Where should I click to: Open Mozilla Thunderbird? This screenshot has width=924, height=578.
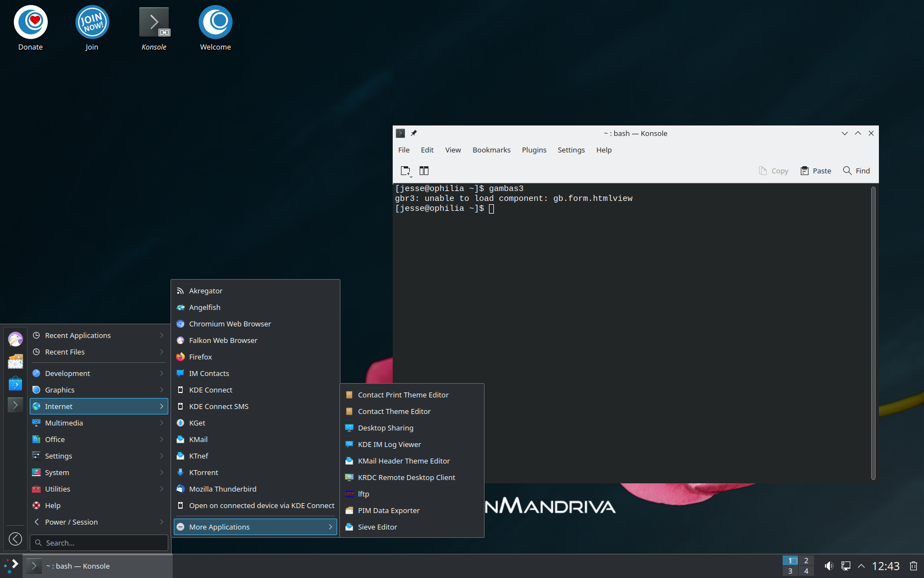(x=256, y=489)
